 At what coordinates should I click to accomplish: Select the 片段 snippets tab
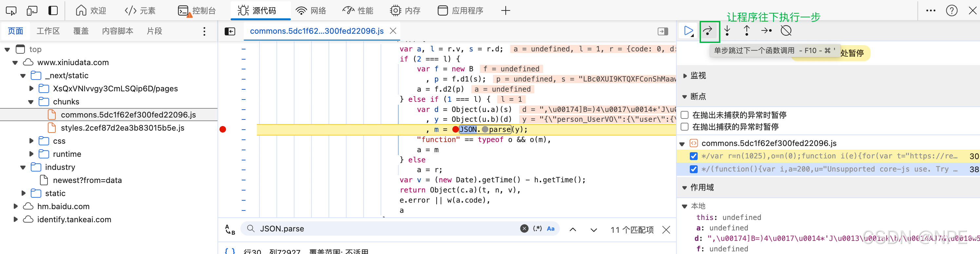click(155, 31)
